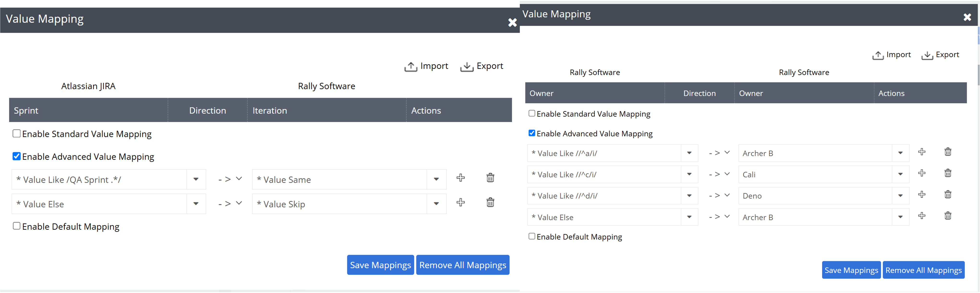
Task: Enable Default Mapping in the Sprint dialog
Action: tap(17, 226)
